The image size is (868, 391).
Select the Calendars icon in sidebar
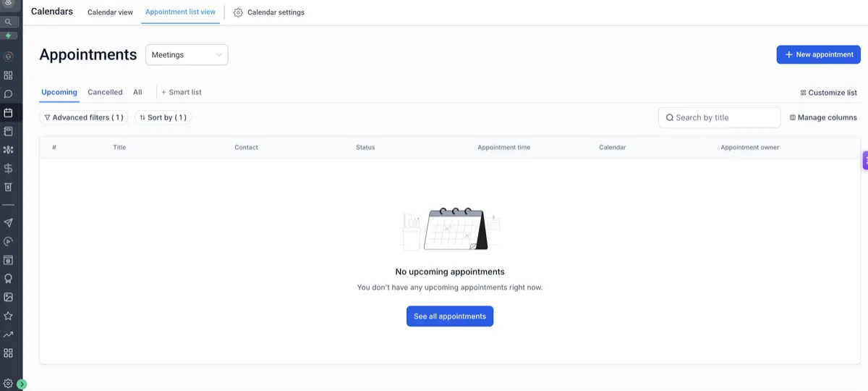coord(9,113)
